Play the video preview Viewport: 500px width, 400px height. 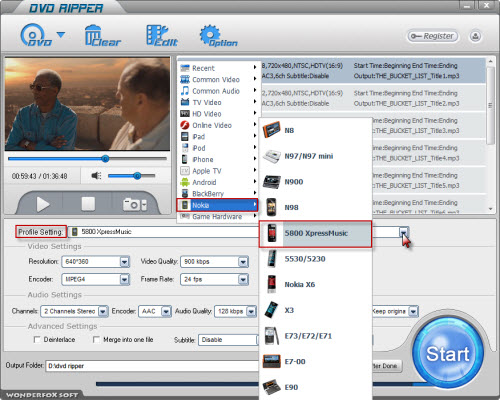point(43,204)
